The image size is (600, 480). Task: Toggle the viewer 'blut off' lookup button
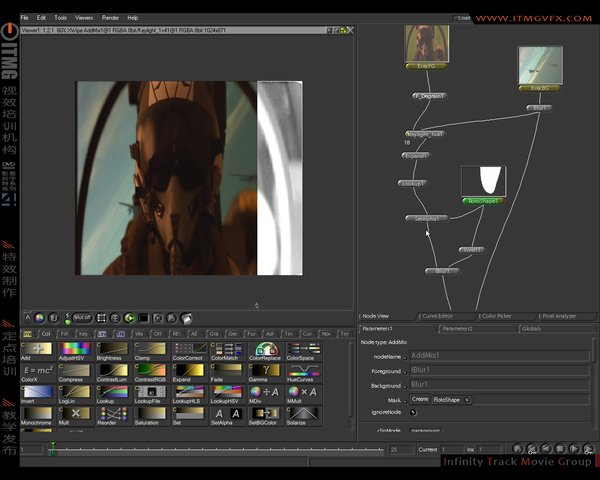tap(82, 317)
